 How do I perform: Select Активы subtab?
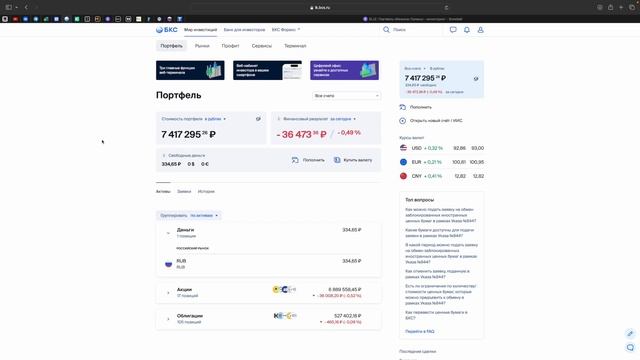163,191
